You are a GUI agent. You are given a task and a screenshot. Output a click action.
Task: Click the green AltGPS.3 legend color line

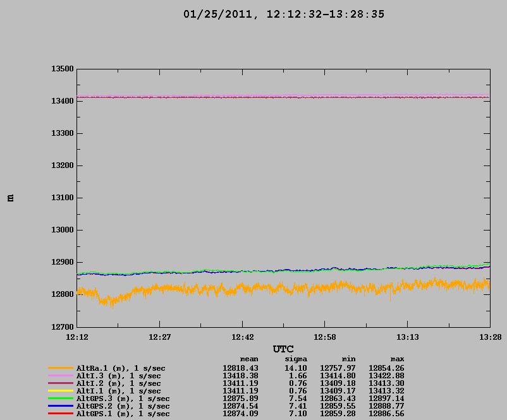(x=61, y=399)
